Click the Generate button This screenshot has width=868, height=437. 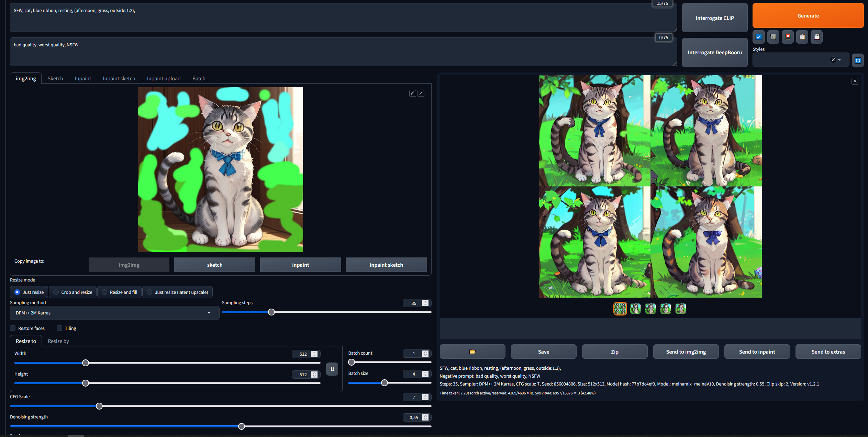tap(808, 15)
